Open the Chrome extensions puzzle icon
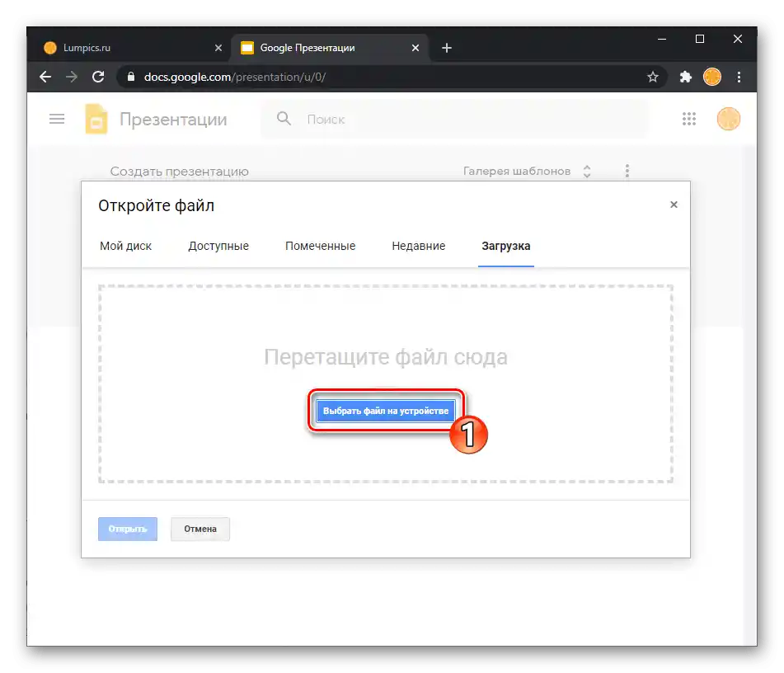 click(686, 76)
